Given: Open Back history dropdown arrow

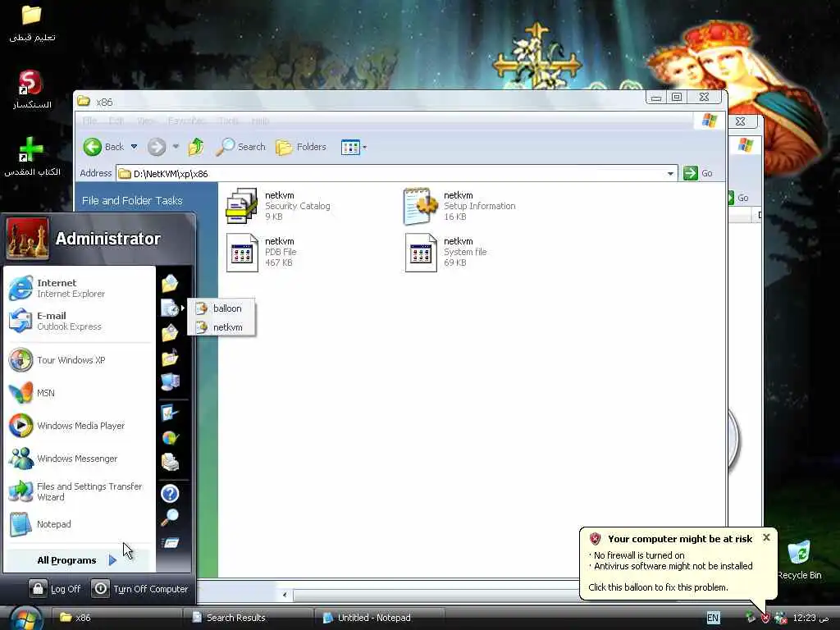Looking at the screenshot, I should pyautogui.click(x=134, y=147).
